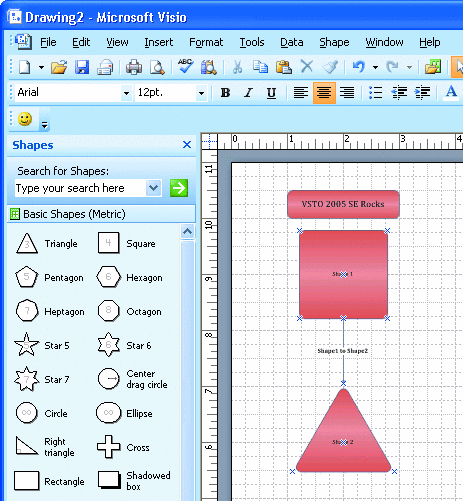Open the Redo history dropdown arrow
The width and height of the screenshot is (463, 501).
tap(409, 67)
